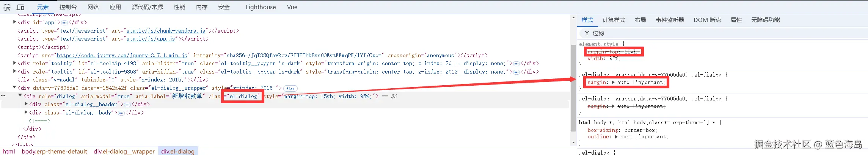Open the row actions three-dot gutter
Screen dimensions: 868x155
[3, 96]
